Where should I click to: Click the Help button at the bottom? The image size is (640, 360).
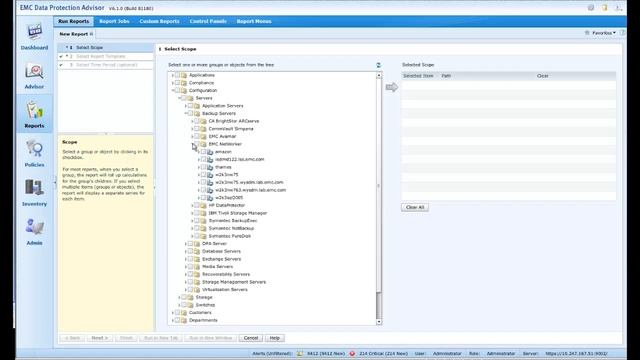pos(275,338)
